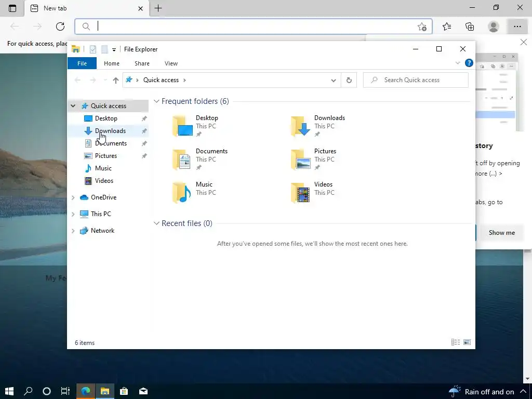The height and width of the screenshot is (399, 532).
Task: Expand the This PC tree node
Action: coord(73,214)
